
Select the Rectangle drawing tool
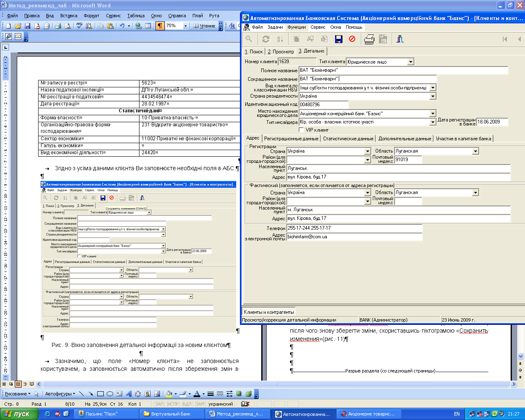point(100,394)
